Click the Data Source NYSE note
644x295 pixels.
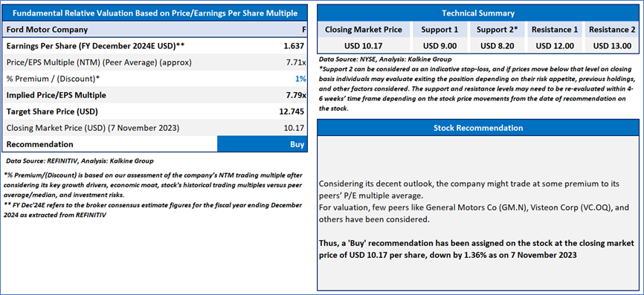[x=385, y=59]
